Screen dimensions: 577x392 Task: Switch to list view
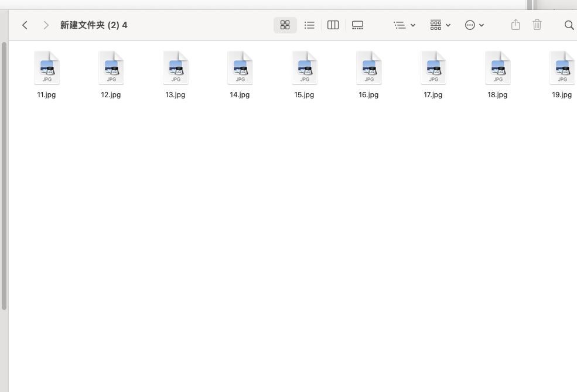click(309, 25)
